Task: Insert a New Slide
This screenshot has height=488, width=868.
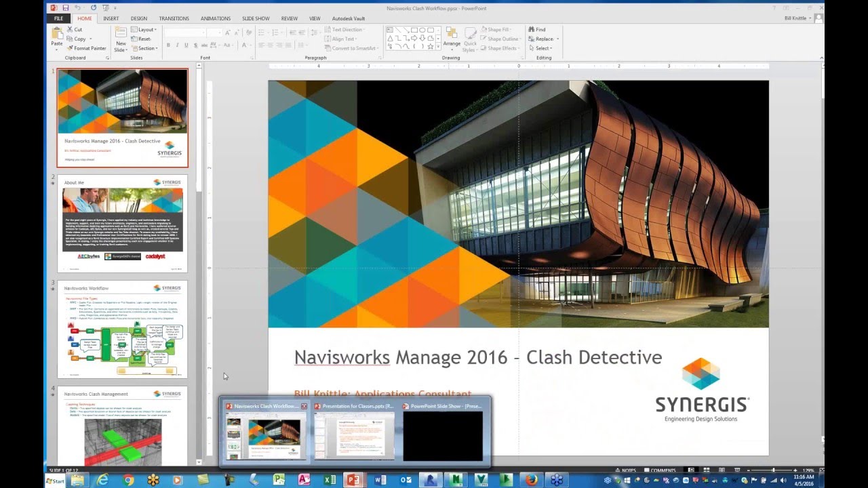Action: click(x=121, y=39)
